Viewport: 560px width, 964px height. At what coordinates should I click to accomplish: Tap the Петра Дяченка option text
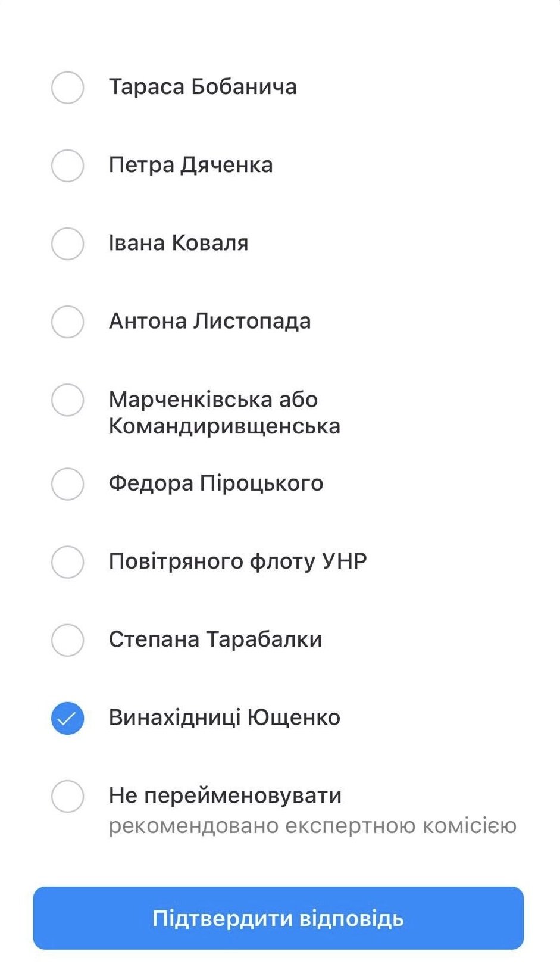[190, 165]
